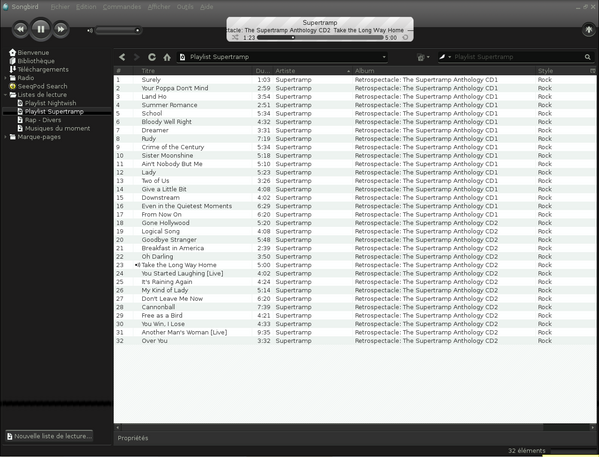Go to the home page icon
The width and height of the screenshot is (599, 457).
(167, 57)
